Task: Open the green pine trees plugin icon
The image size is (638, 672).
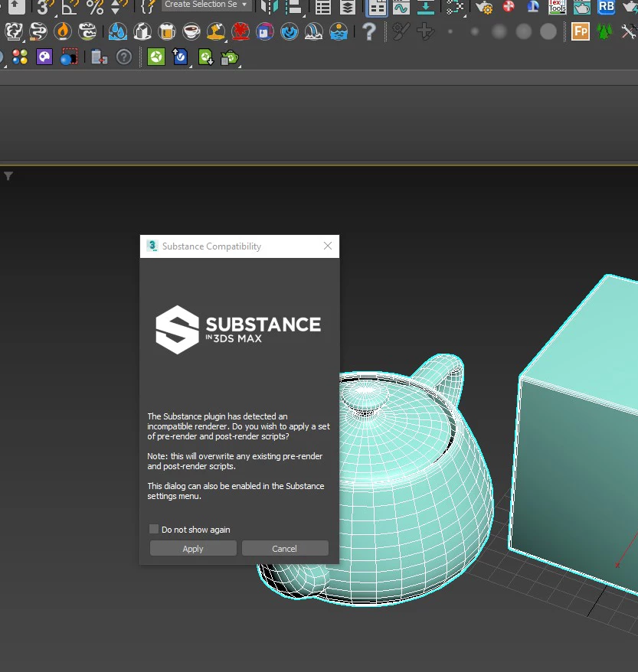Action: 604,31
